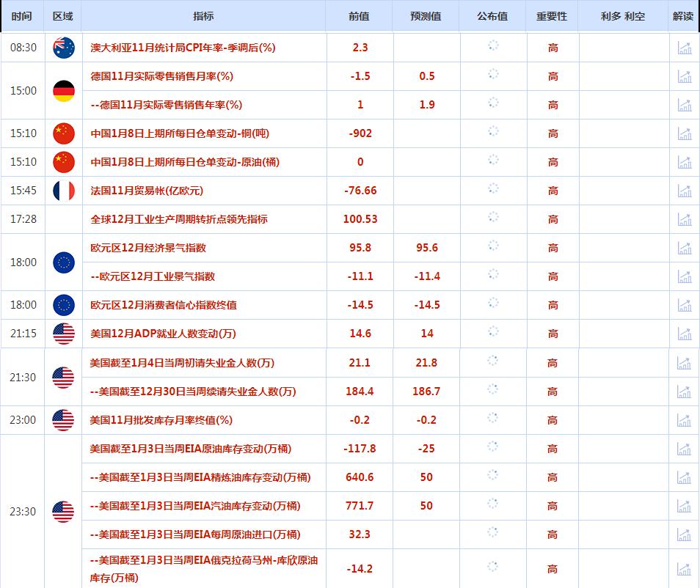Click the EU flag beside 欧元区12月消费者信心指数终值
Screen dimensions: 700x588
[64, 305]
